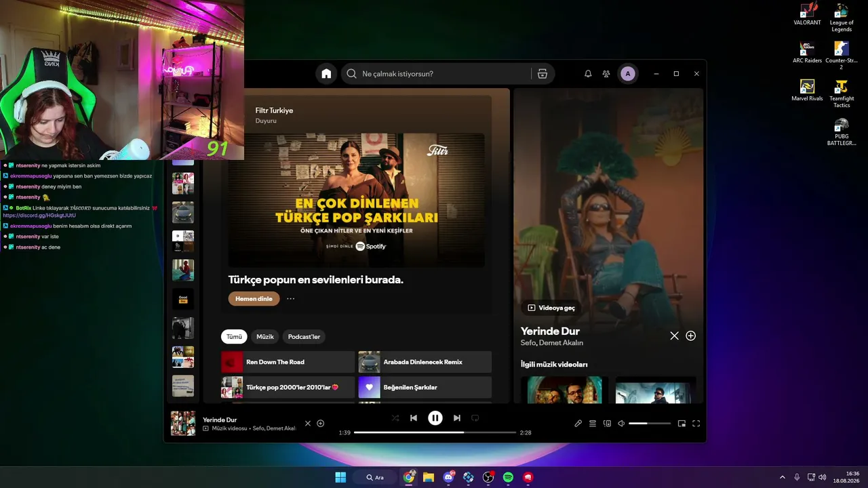Open Arabada Dinlenecek Remix shortcut

tap(425, 362)
